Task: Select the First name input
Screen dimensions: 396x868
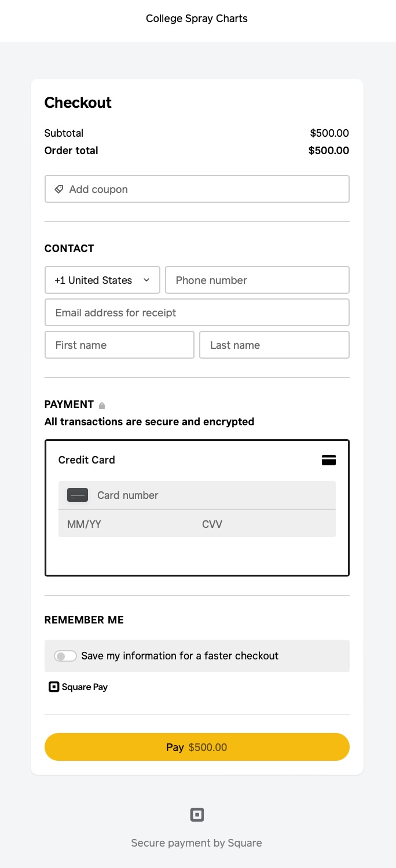Action: coord(119,345)
